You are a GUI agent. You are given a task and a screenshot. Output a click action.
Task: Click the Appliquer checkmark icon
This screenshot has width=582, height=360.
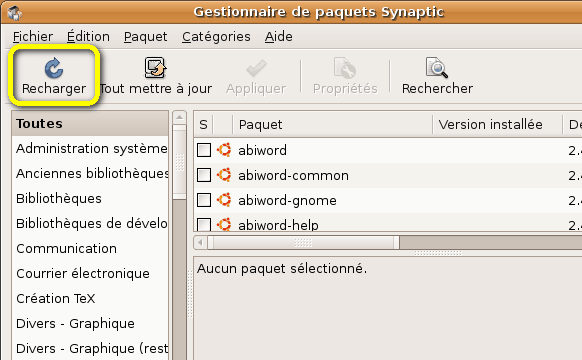point(256,68)
